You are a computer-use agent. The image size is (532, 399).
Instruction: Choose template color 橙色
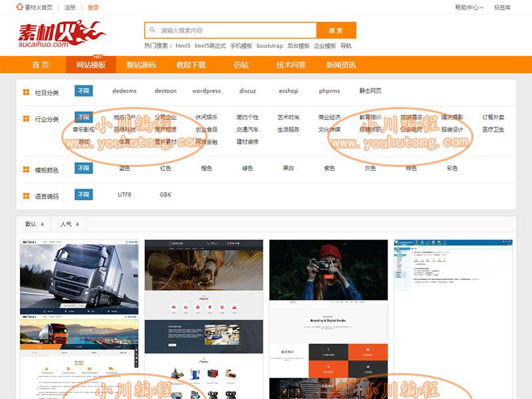pyautogui.click(x=206, y=168)
